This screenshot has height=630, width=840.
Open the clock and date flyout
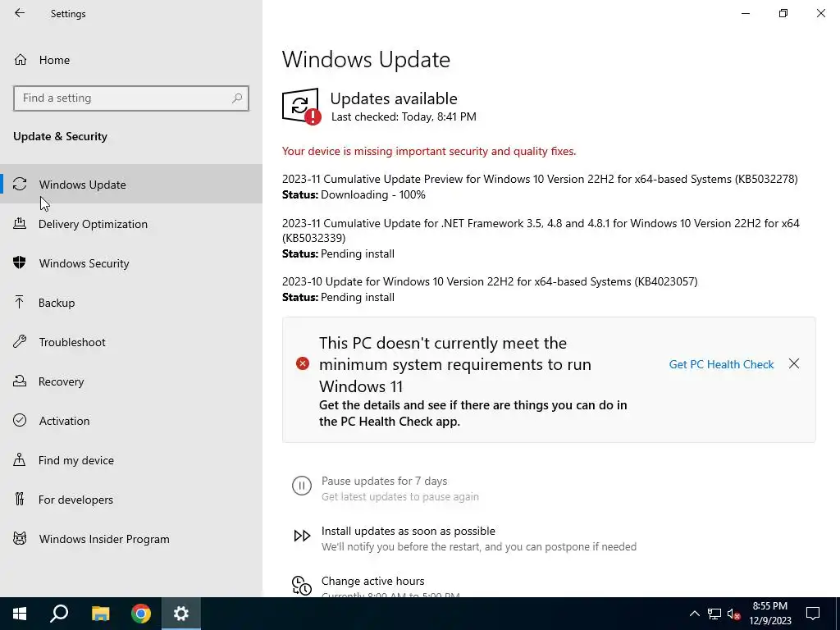(x=769, y=614)
